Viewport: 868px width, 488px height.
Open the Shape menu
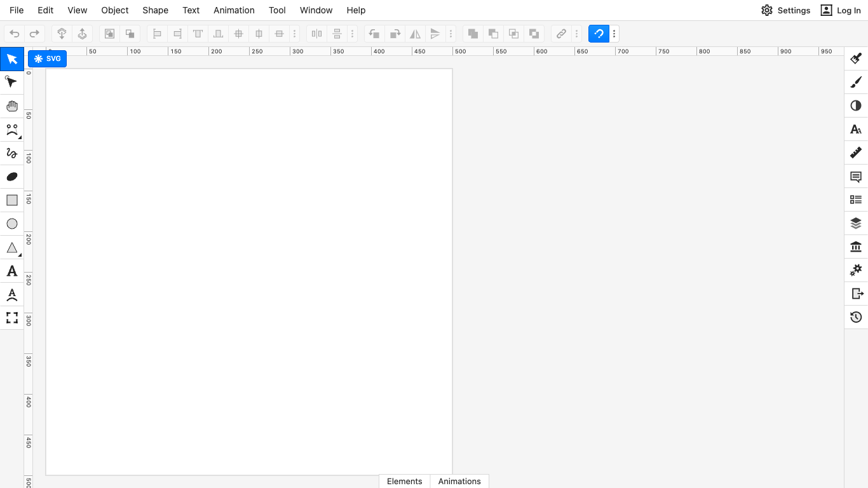tap(156, 10)
